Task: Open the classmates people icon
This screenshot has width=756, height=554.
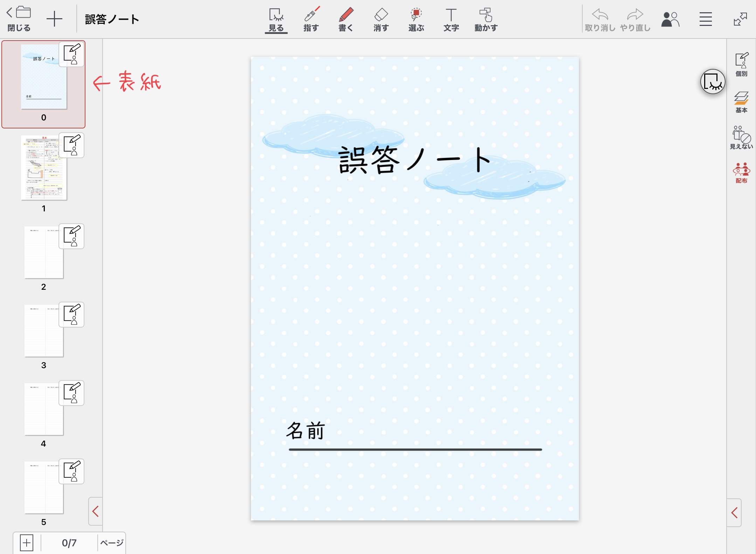Action: click(x=670, y=19)
